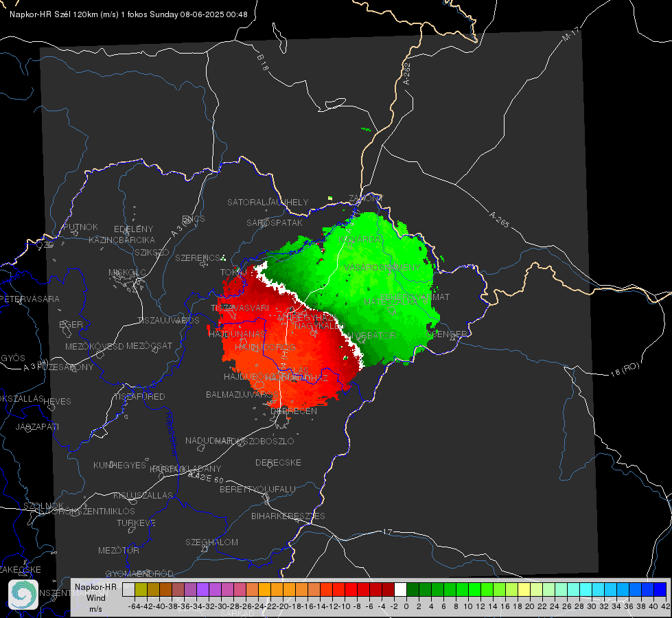Click the MEZŐCSÁT label

(x=149, y=345)
